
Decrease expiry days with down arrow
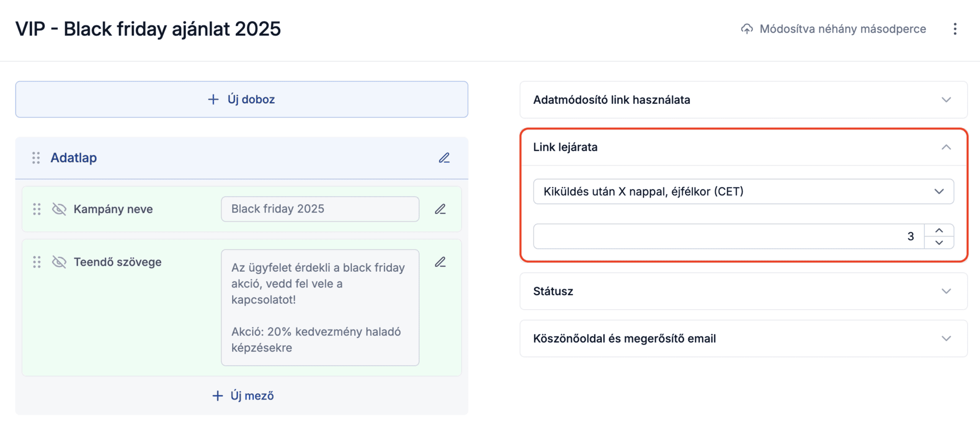pos(939,243)
